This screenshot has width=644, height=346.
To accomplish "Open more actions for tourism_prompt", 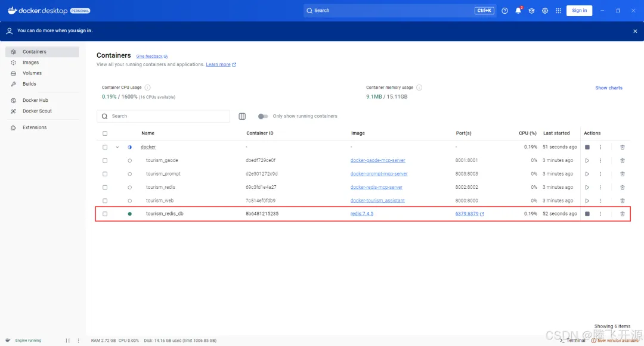I will coord(600,174).
